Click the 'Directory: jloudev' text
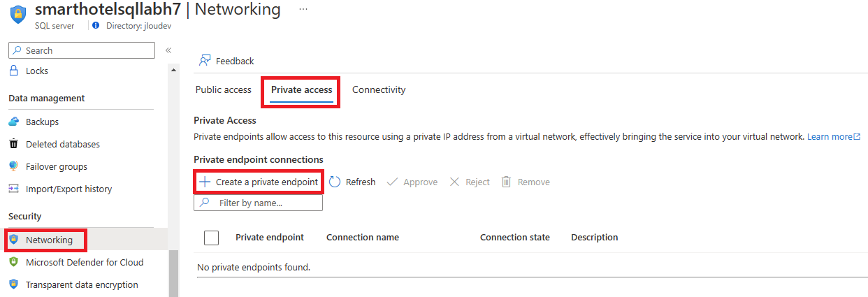 (x=138, y=26)
